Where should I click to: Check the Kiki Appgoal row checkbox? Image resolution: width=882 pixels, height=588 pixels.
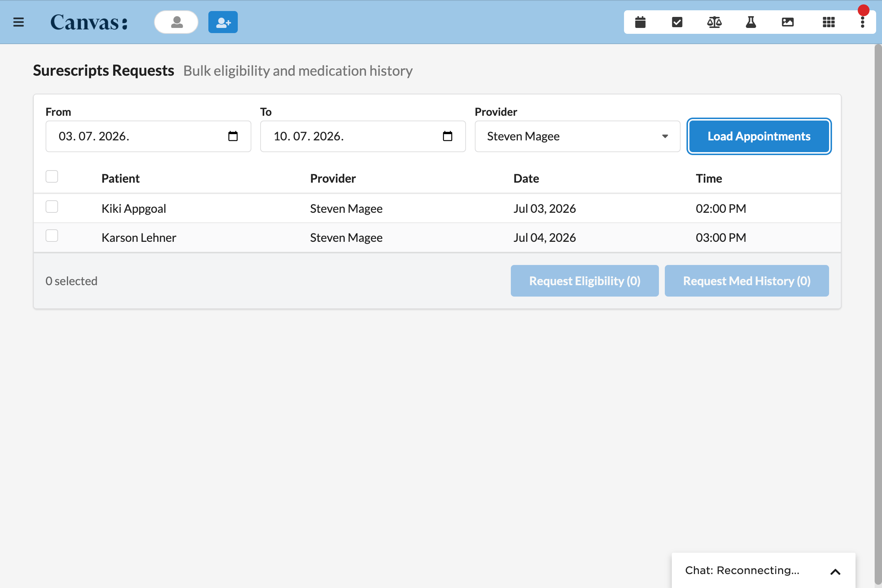point(52,207)
